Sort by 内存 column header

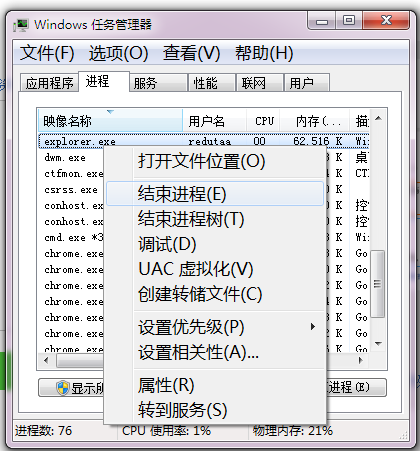point(315,121)
